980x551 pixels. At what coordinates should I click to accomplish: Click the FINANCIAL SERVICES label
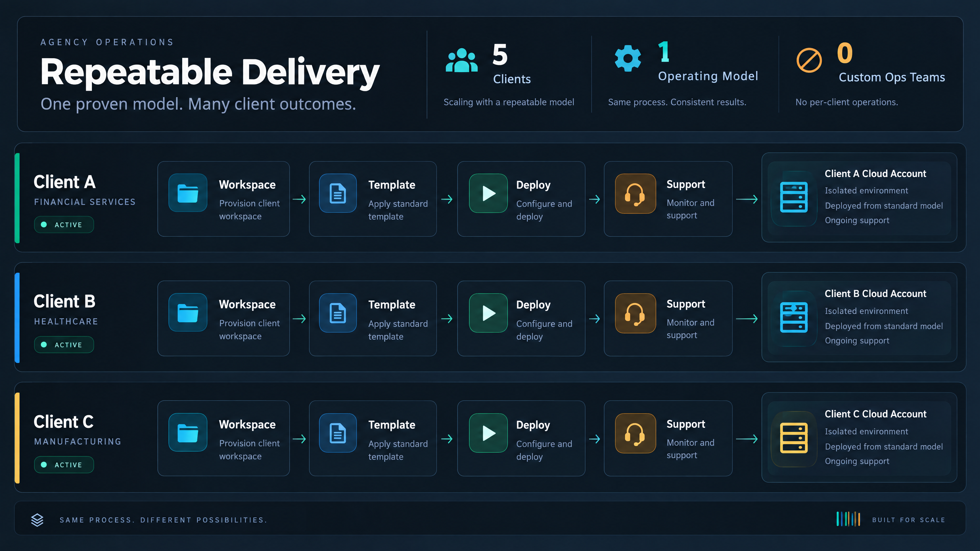point(85,202)
